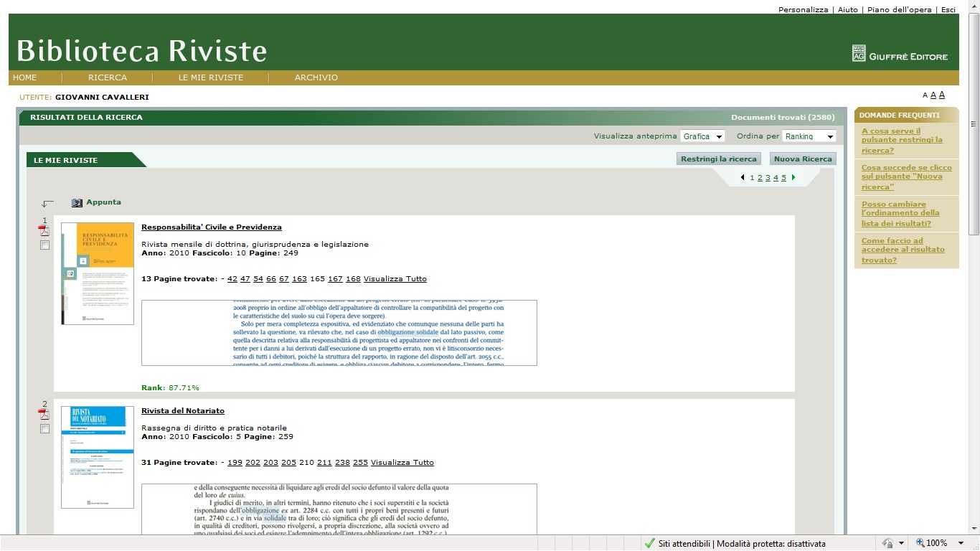Click the Restringi la ricerca button
The width and height of the screenshot is (980, 551).
(718, 159)
